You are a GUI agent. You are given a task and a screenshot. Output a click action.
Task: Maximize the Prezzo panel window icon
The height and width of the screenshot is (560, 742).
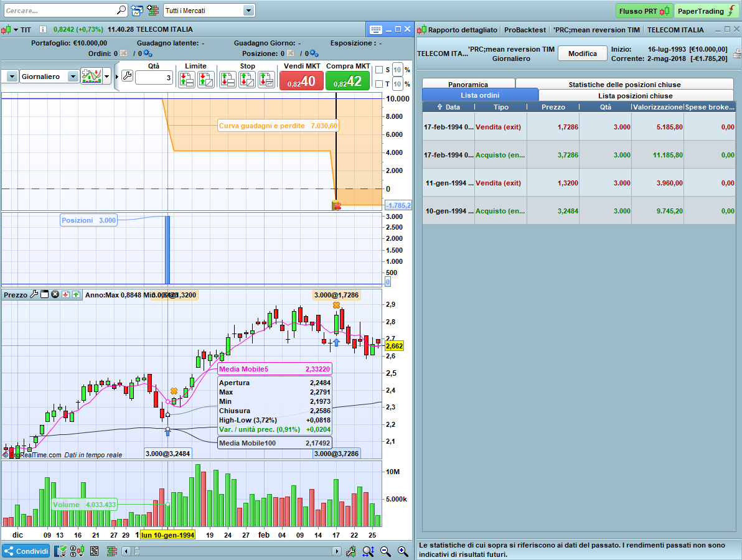pyautogui.click(x=44, y=294)
